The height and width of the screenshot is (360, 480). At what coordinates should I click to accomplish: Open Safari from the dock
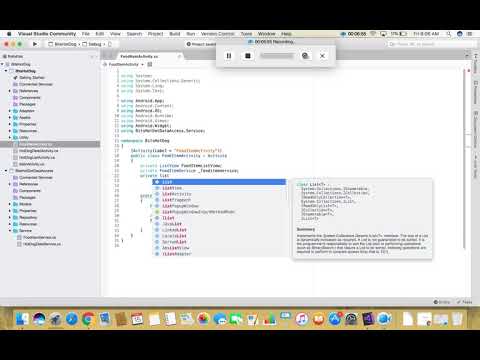click(72, 319)
